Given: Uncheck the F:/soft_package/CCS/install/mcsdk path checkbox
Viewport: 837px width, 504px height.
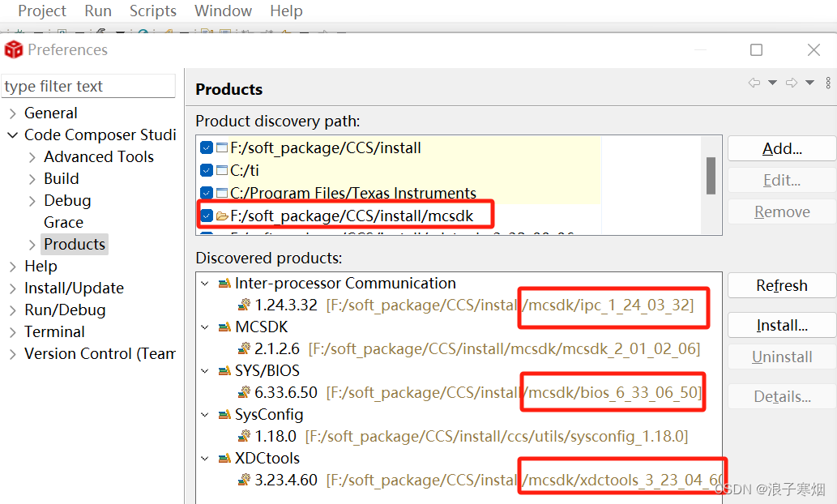Looking at the screenshot, I should [x=207, y=216].
